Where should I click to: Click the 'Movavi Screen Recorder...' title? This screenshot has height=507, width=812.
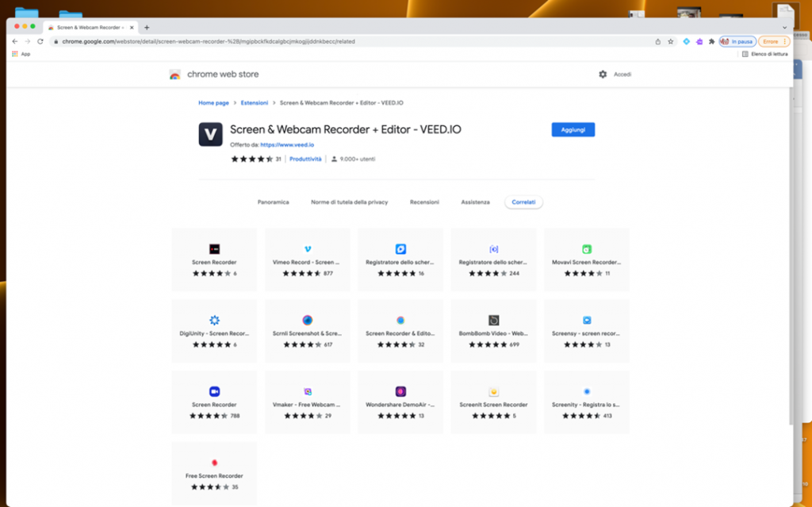coord(586,263)
